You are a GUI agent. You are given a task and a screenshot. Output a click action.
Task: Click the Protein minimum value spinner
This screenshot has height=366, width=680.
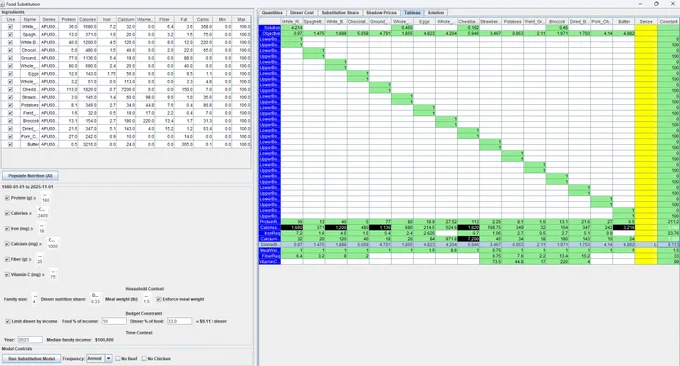tap(46, 198)
